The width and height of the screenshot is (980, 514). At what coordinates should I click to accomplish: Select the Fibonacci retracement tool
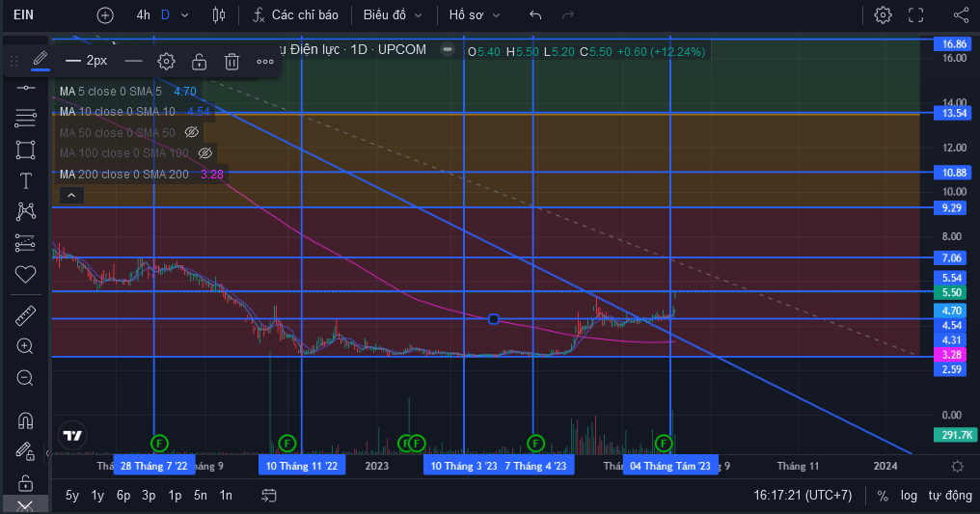[26, 118]
